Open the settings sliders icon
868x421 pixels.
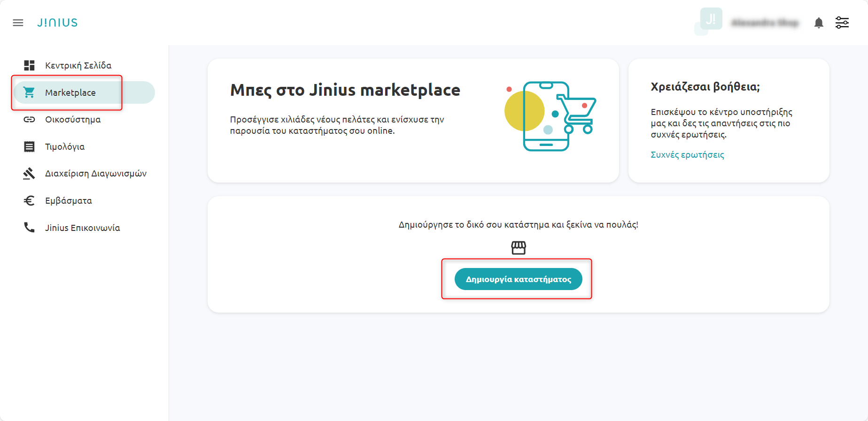pos(842,23)
